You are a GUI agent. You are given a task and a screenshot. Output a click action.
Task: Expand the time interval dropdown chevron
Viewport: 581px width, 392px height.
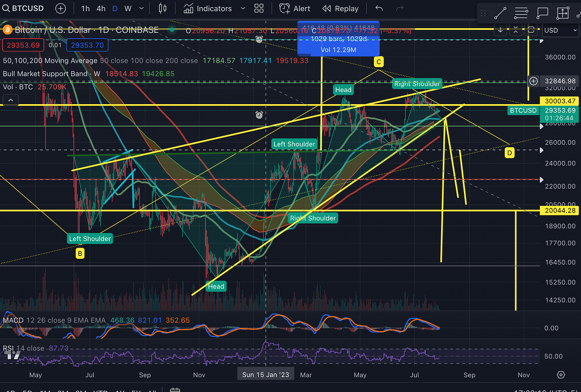(x=142, y=8)
